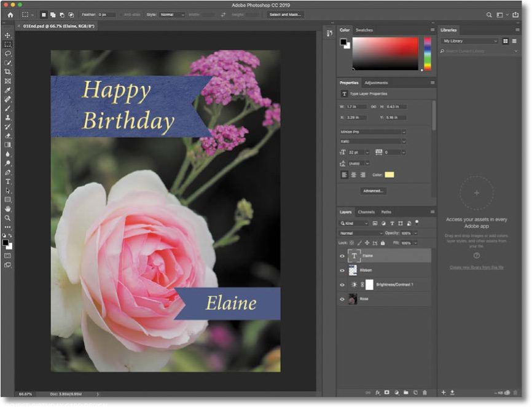The width and height of the screenshot is (532, 407).
Task: Hide the Rose layer
Action: coord(343,299)
